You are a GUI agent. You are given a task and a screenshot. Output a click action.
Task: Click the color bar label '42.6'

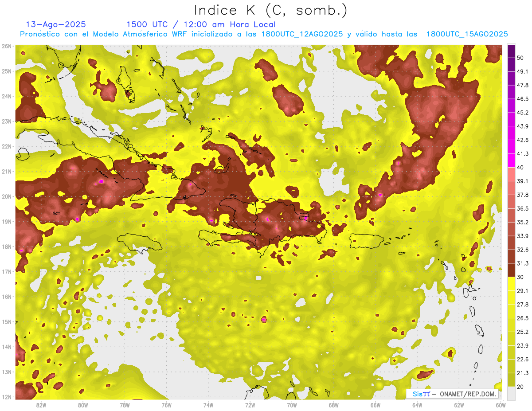click(x=523, y=140)
